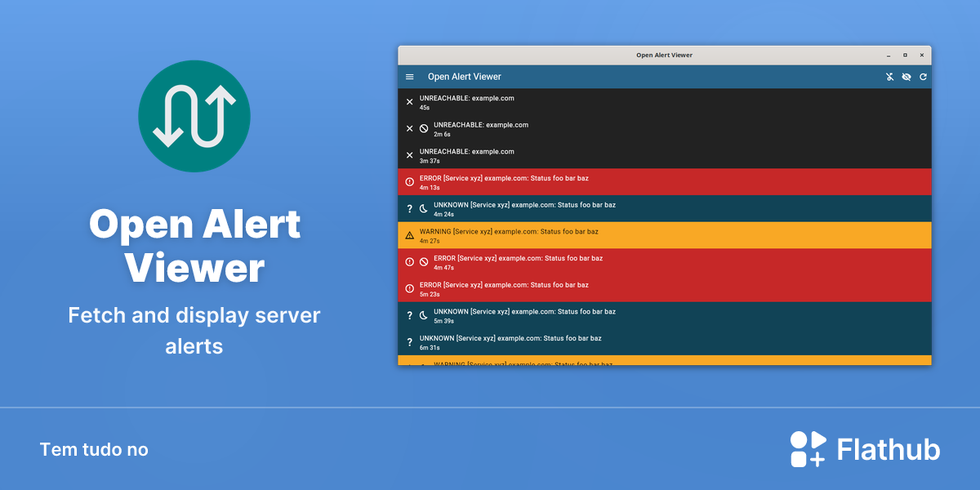980x490 pixels.
Task: Select the UNREACHABLE: example.com alert text above 45s
Action: pyautogui.click(x=467, y=98)
